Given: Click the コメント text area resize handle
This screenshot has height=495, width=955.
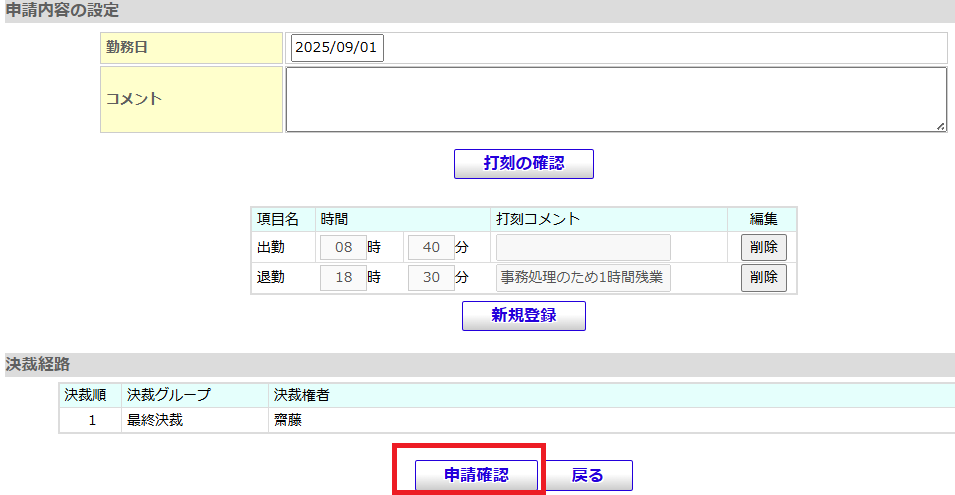Looking at the screenshot, I should [940, 126].
